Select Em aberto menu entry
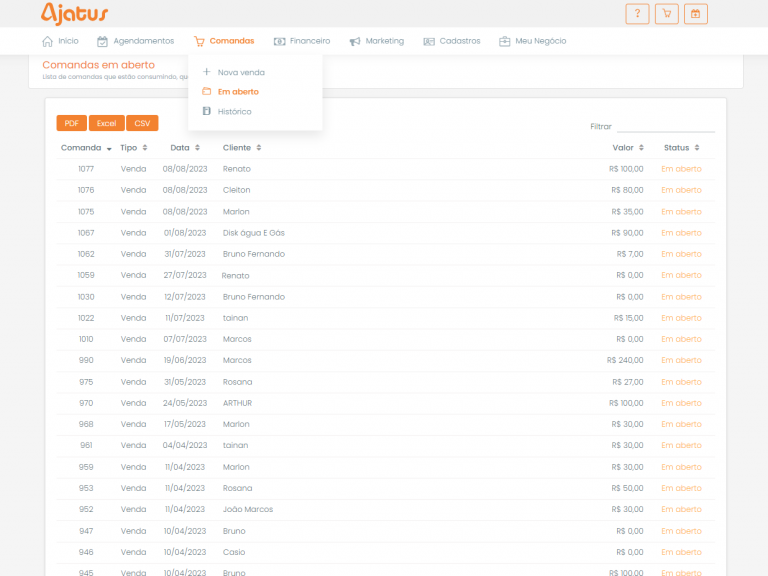 coord(237,91)
